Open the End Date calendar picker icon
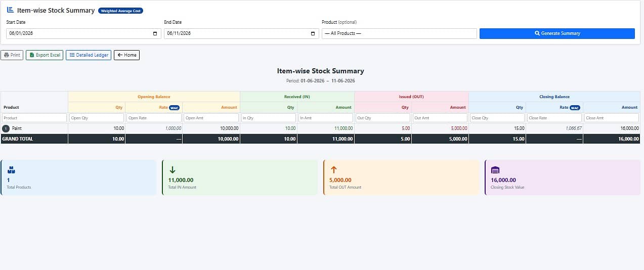This screenshot has height=270, width=644. [313, 33]
